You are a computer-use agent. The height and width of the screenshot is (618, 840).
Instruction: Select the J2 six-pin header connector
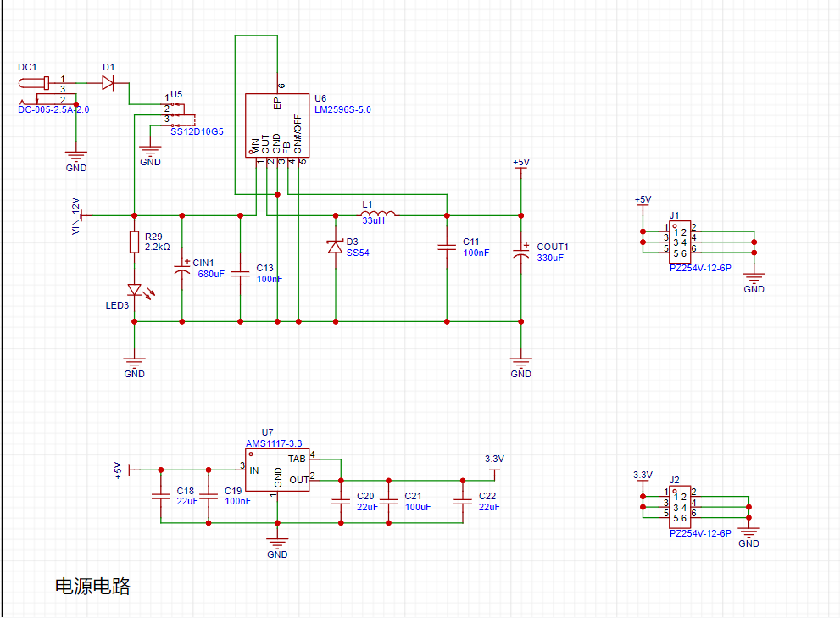(678, 507)
